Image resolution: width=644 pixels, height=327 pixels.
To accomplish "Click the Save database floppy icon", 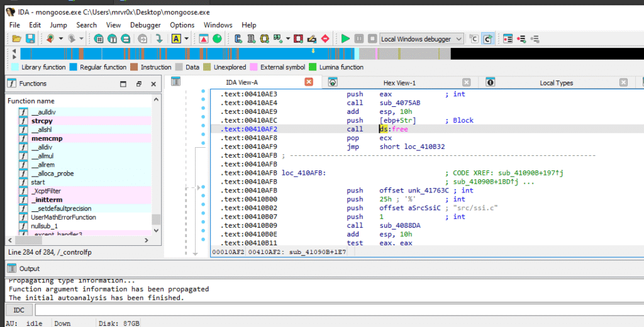I will tap(30, 38).
